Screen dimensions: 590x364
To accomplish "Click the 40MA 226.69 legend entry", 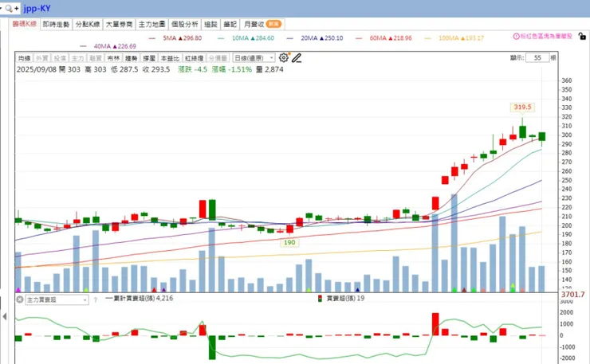I will pos(108,46).
